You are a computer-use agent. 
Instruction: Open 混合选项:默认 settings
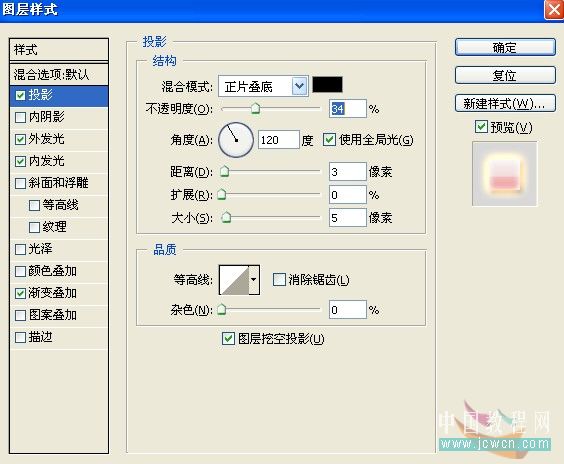[59, 75]
